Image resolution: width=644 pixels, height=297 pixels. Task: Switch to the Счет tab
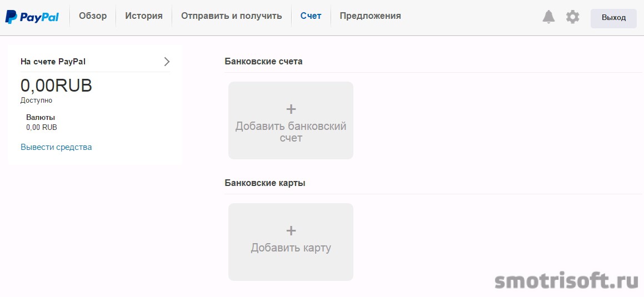(x=311, y=16)
